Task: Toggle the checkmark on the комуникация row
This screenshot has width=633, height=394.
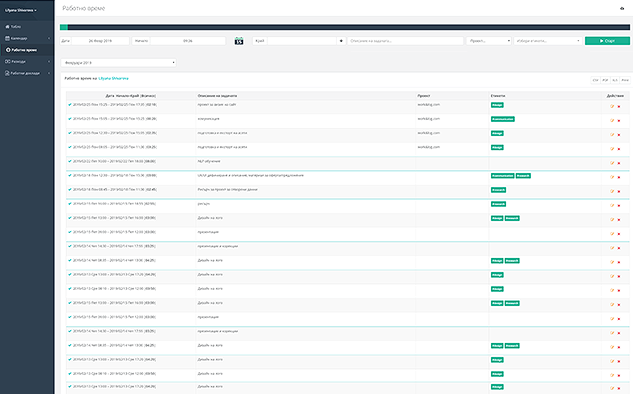Action: pyautogui.click(x=70, y=119)
